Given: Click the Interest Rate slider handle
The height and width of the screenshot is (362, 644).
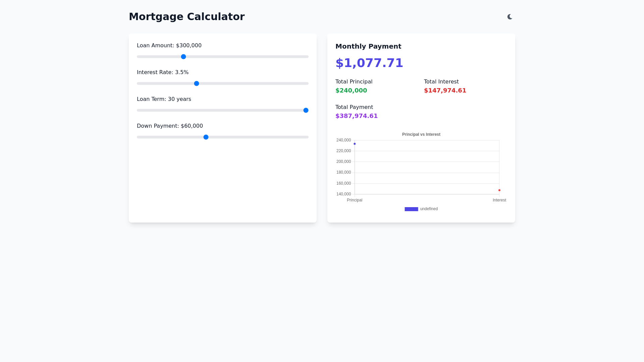Looking at the screenshot, I should pos(197,83).
